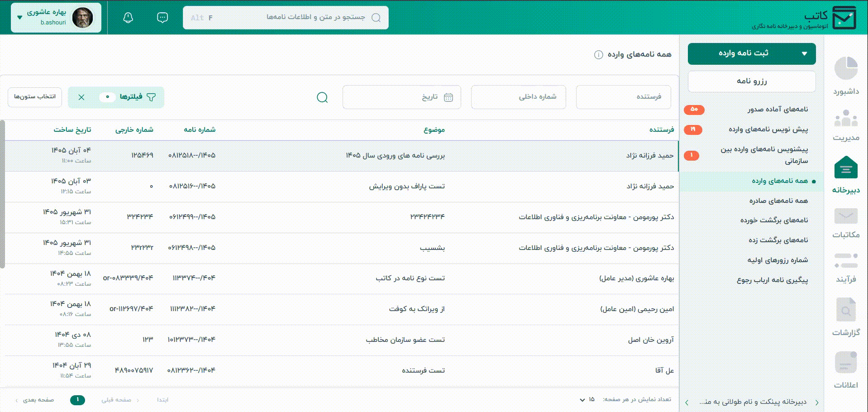The height and width of the screenshot is (412, 868).
Task: Change rows per page dropdown showing ۱۵
Action: 587,399
